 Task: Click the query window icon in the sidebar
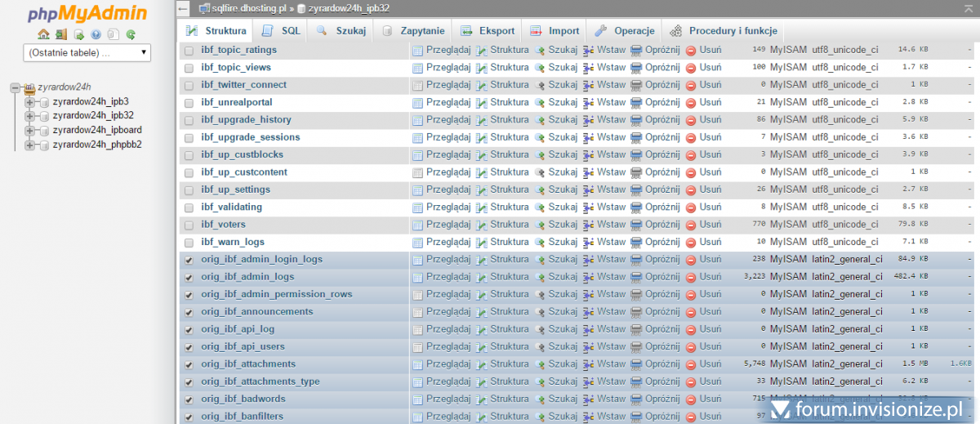78,34
